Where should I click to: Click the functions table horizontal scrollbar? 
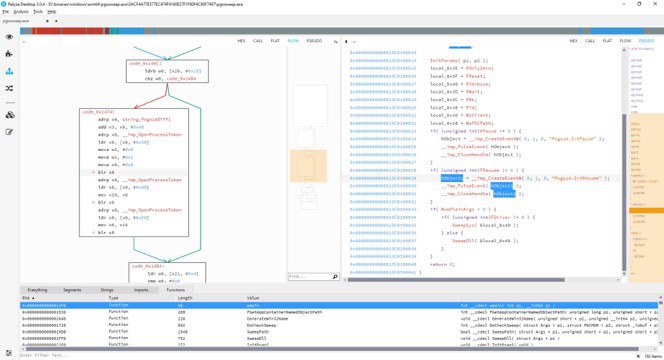point(332,349)
